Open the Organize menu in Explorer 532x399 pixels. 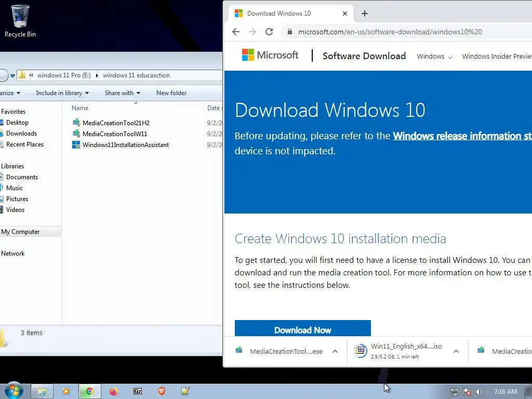[x=10, y=93]
